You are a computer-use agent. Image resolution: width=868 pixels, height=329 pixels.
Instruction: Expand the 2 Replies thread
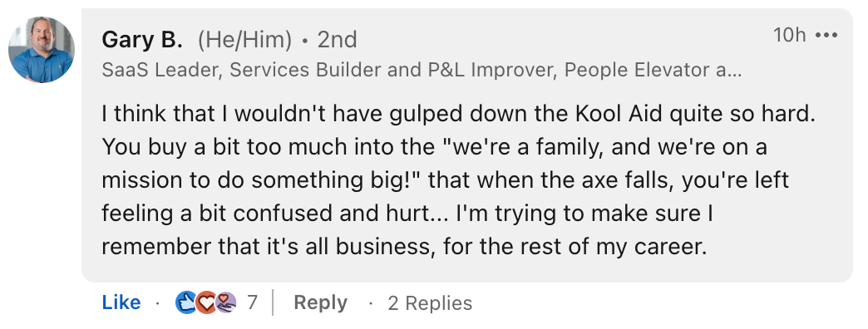(x=430, y=303)
